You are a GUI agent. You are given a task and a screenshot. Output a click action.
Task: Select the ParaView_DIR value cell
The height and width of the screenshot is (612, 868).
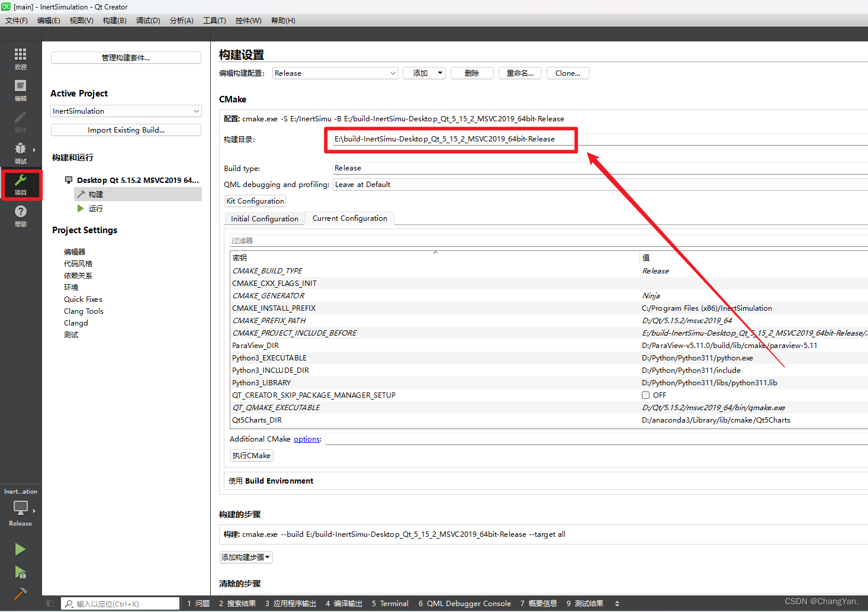[x=729, y=345]
